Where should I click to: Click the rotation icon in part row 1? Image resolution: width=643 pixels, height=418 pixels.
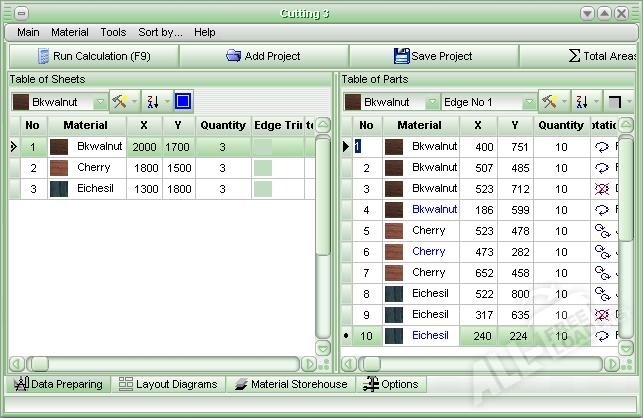tap(602, 146)
